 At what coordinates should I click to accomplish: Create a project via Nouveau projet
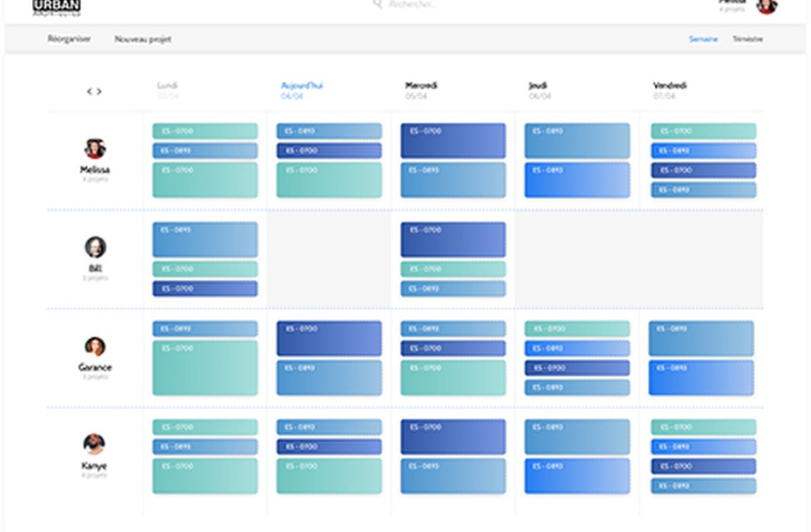point(143,39)
